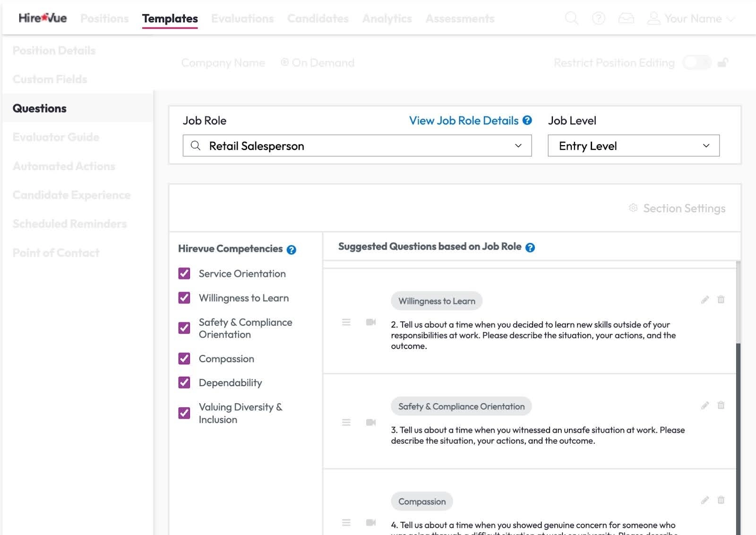The height and width of the screenshot is (535, 756).
Task: Click the Willingness to Learn tag pill
Action: point(437,301)
